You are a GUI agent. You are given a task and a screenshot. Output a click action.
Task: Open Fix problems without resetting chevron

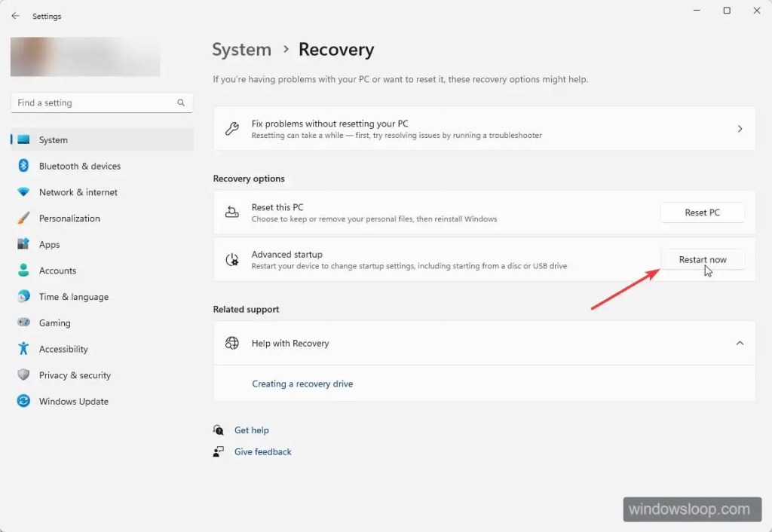coord(740,129)
